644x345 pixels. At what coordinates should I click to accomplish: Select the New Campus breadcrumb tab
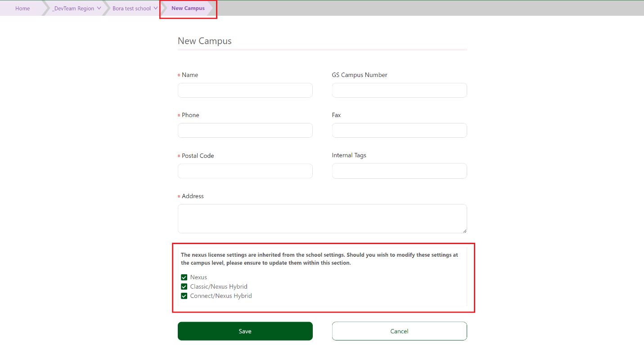click(188, 8)
